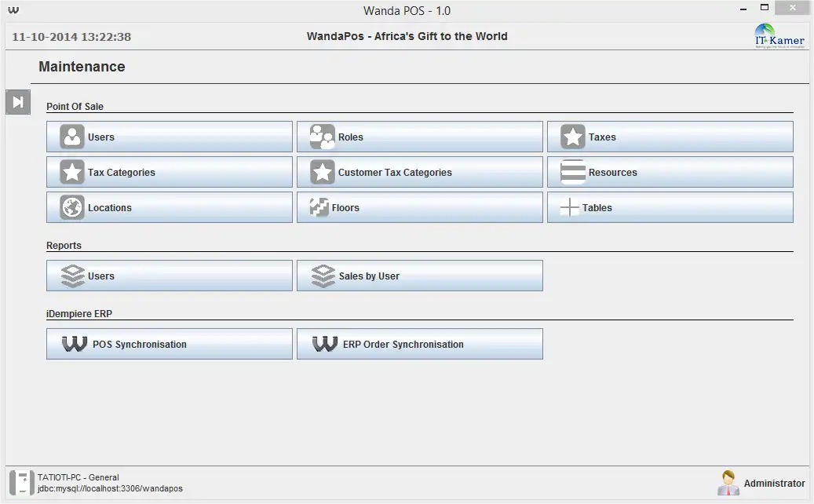Click the ERP Order Synchronisation W logo icon
Image resolution: width=814 pixels, height=504 pixels.
click(325, 344)
